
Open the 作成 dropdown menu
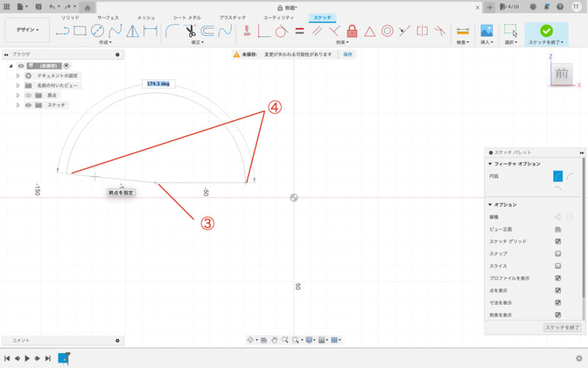(105, 43)
